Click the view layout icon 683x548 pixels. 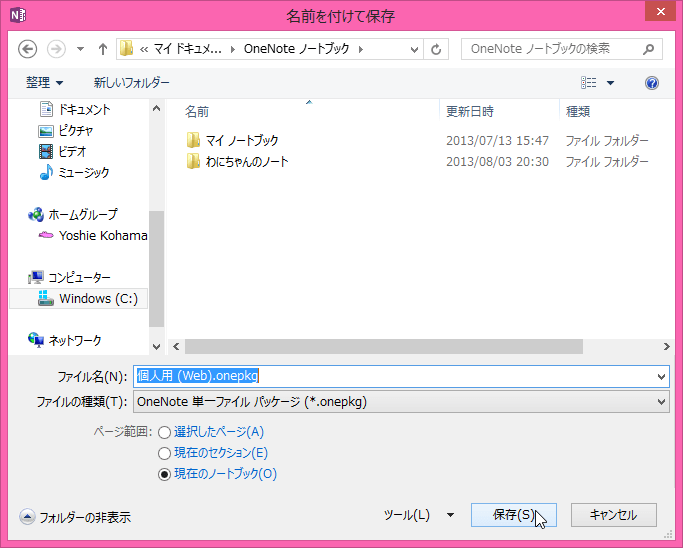pos(588,82)
